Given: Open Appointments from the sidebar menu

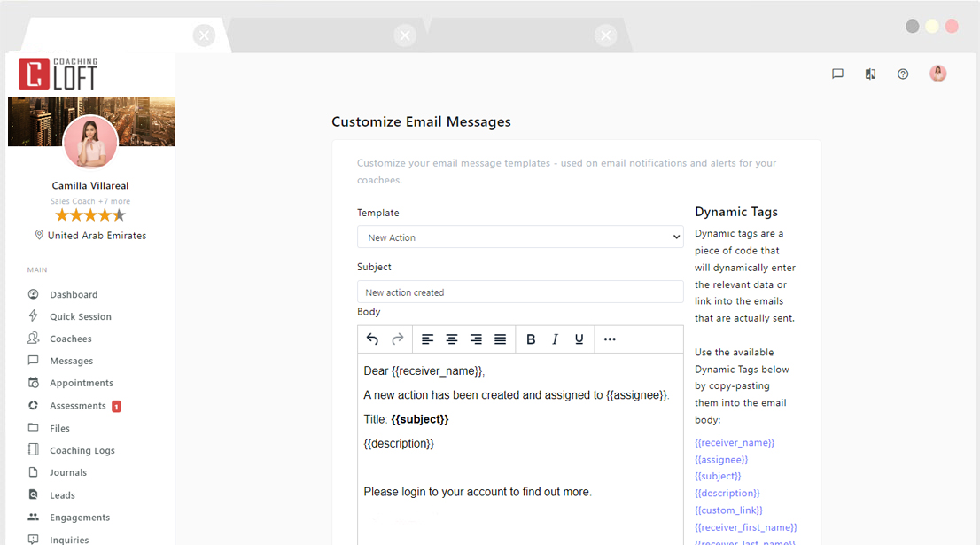Looking at the screenshot, I should (x=82, y=383).
